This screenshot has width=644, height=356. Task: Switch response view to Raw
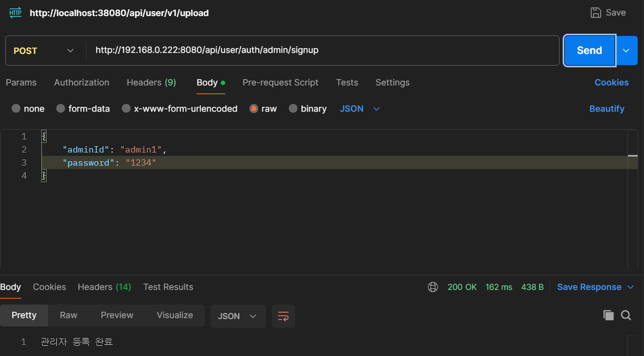pos(68,315)
